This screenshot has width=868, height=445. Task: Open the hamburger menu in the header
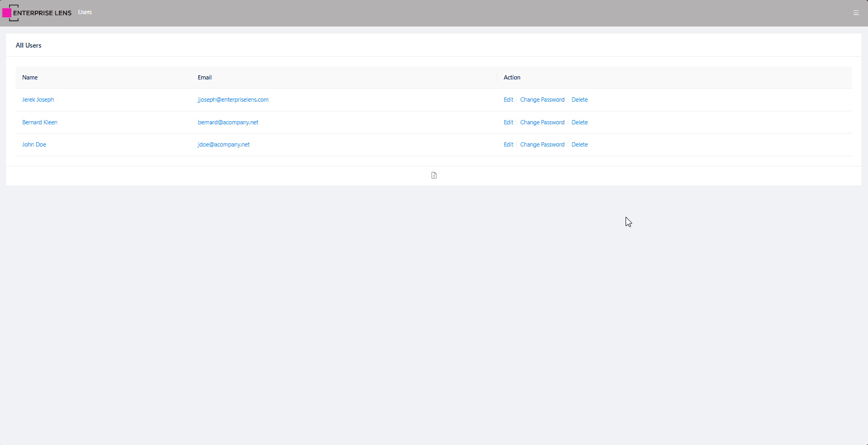(x=856, y=13)
